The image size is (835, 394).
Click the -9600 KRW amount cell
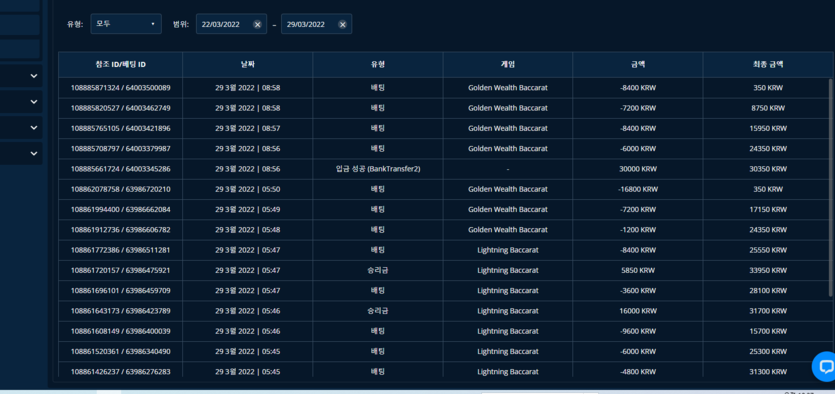pos(638,331)
